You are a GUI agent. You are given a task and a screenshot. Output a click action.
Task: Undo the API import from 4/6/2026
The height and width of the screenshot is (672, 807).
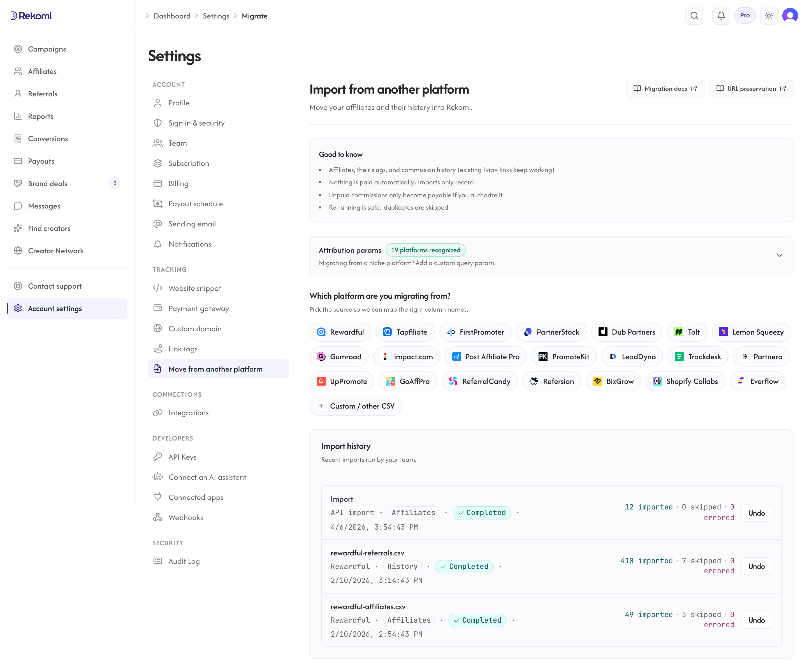coord(756,513)
